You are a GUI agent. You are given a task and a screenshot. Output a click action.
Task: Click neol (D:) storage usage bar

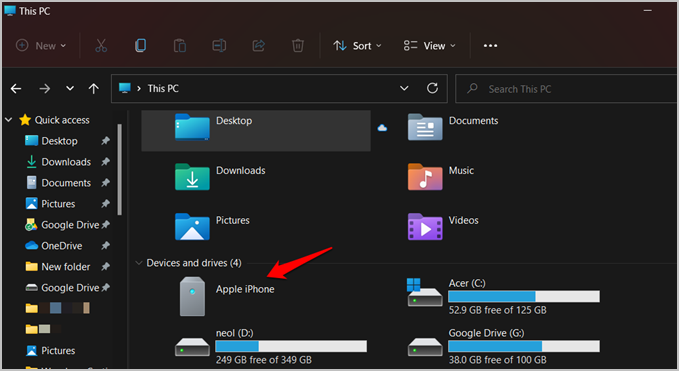pyautogui.click(x=291, y=346)
